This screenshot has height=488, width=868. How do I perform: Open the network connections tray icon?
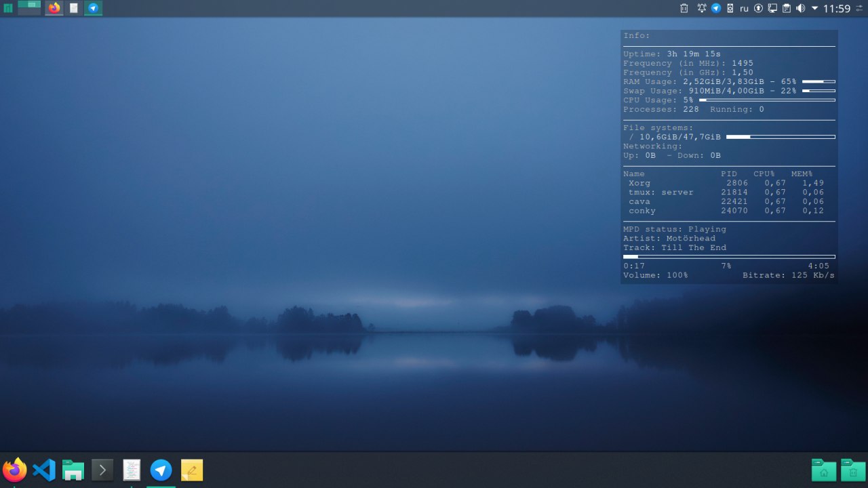(x=772, y=8)
